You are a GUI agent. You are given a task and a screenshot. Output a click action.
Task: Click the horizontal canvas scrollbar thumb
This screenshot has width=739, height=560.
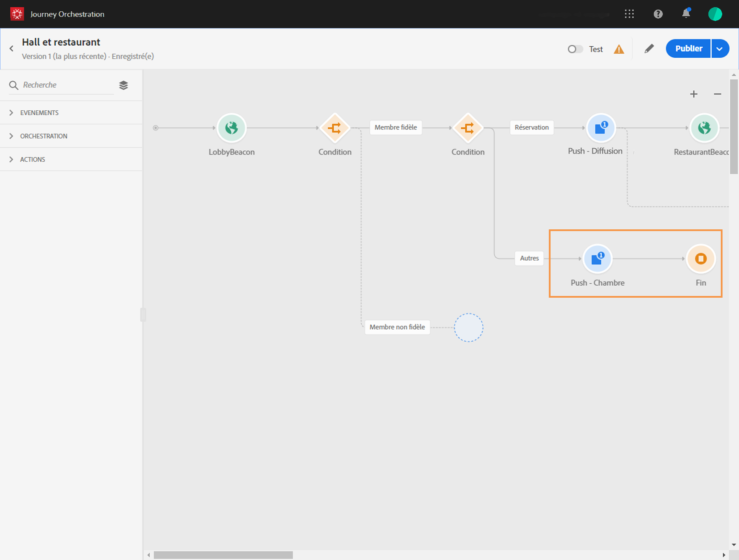tap(223, 555)
